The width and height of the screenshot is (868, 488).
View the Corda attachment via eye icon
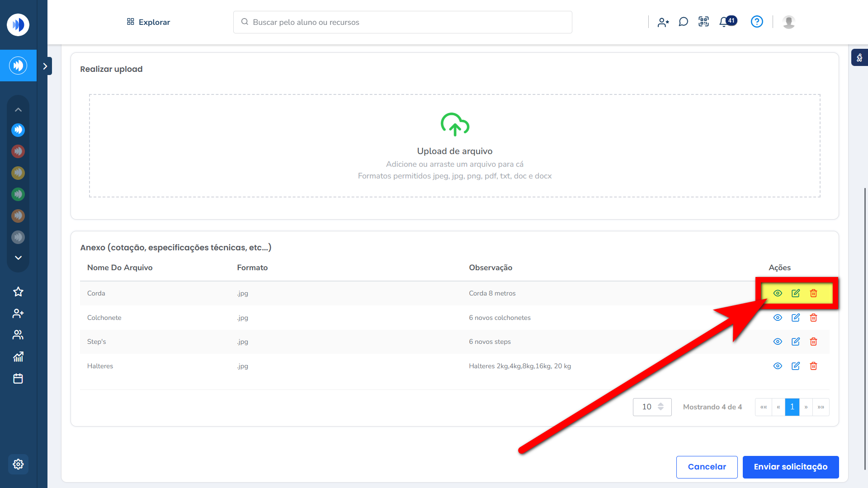(778, 293)
